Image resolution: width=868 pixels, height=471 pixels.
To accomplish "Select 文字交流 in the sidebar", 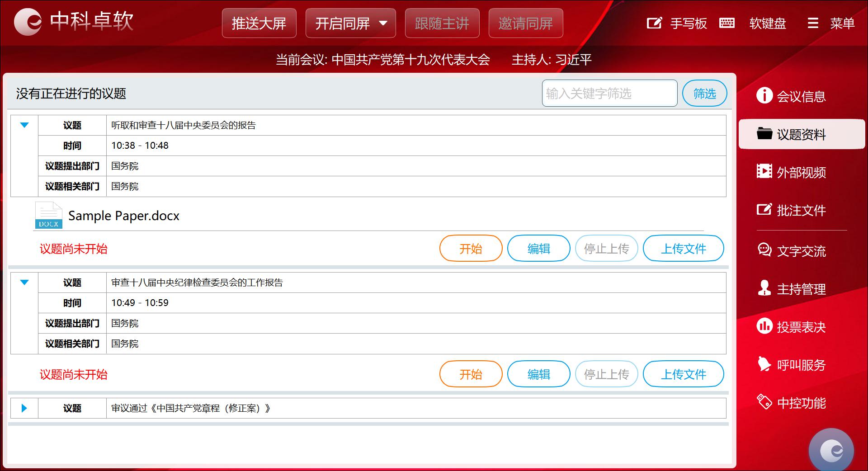I will click(801, 250).
